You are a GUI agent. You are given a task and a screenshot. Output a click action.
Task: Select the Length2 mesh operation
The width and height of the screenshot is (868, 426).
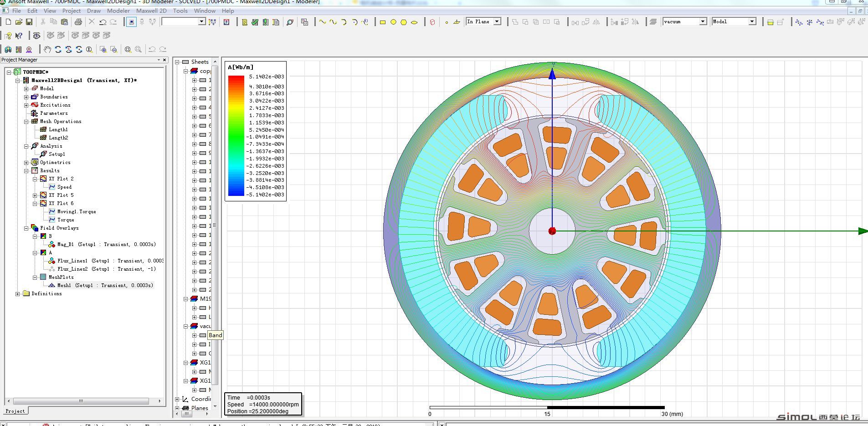[58, 138]
